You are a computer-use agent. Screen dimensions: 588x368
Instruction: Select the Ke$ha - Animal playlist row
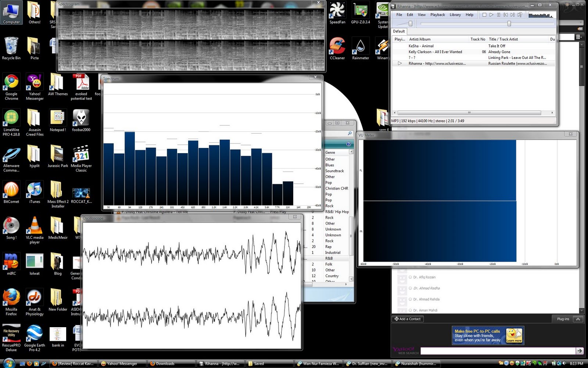(474, 46)
